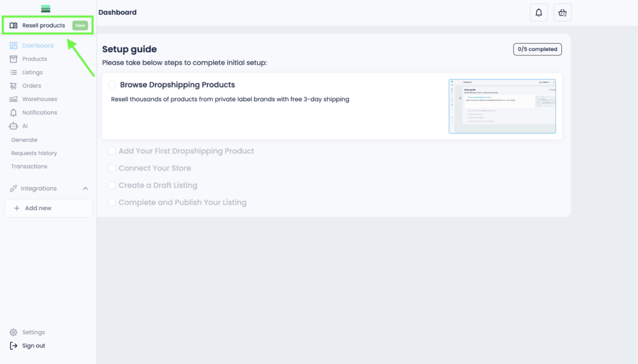Collapse the Integrations section chevron

(85, 189)
